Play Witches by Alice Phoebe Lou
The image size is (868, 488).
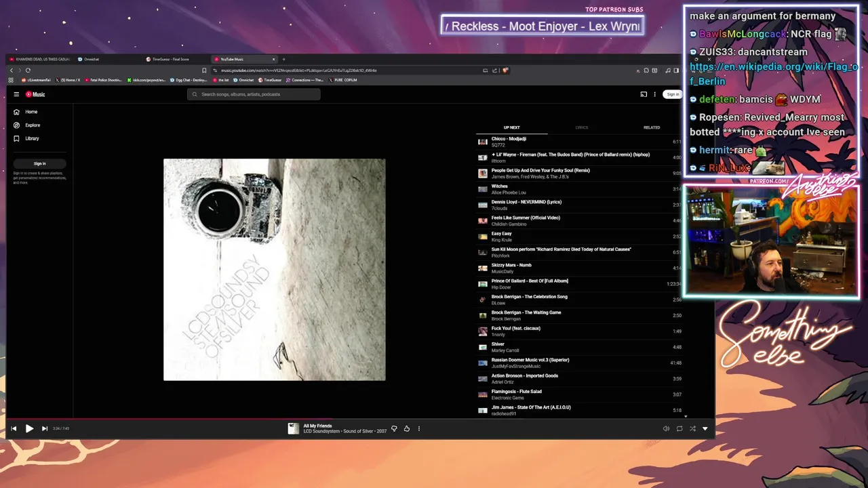tap(580, 189)
